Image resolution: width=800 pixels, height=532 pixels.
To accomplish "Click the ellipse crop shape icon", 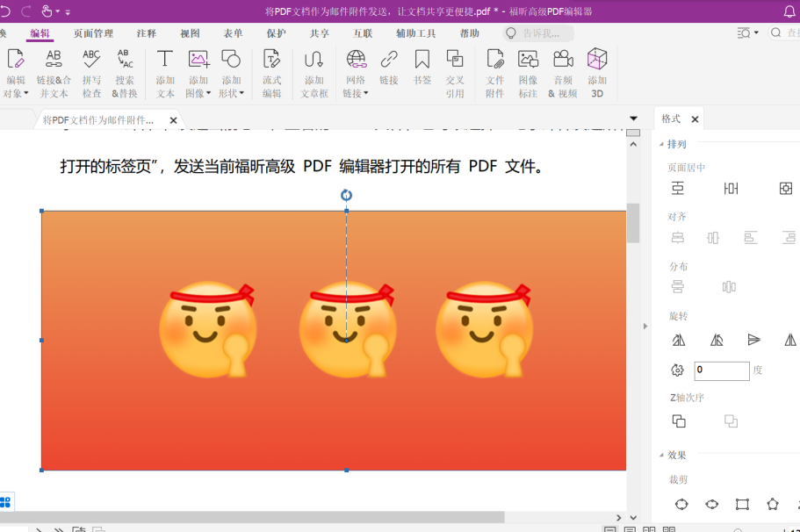I will point(711,504).
